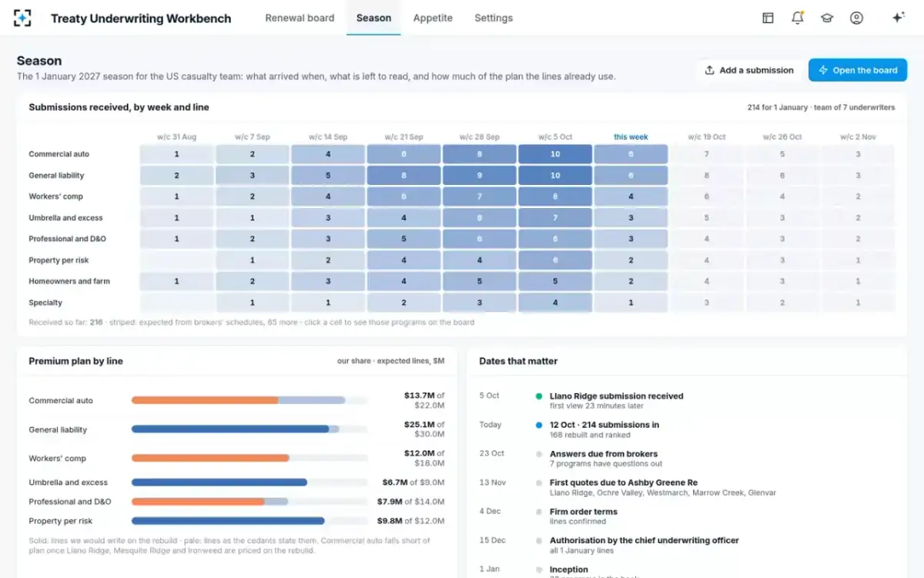Switch to the Renewal board tab

300,18
